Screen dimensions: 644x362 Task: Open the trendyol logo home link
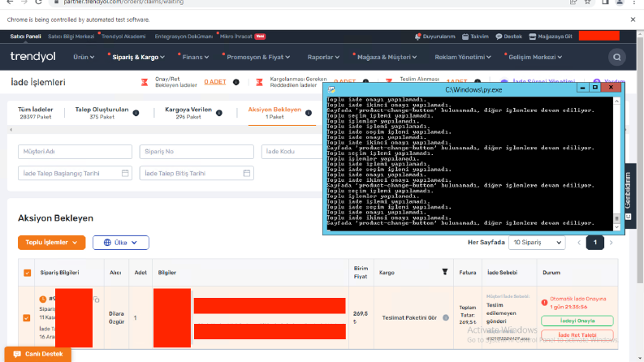point(32,57)
